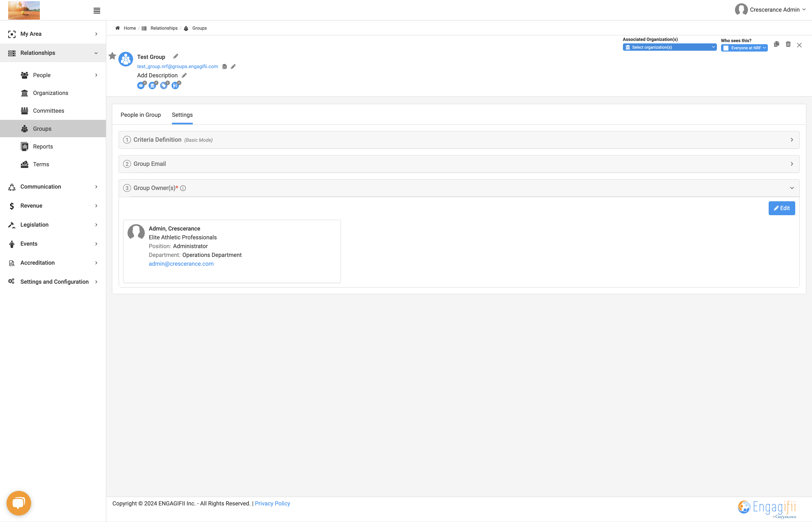Open the people count badge icon
This screenshot has width=812, height=522.
[141, 85]
